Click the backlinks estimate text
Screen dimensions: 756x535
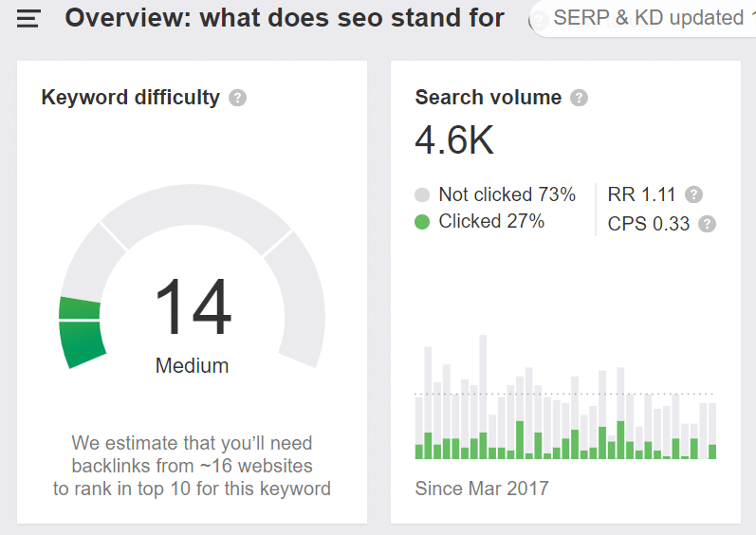tap(192, 466)
